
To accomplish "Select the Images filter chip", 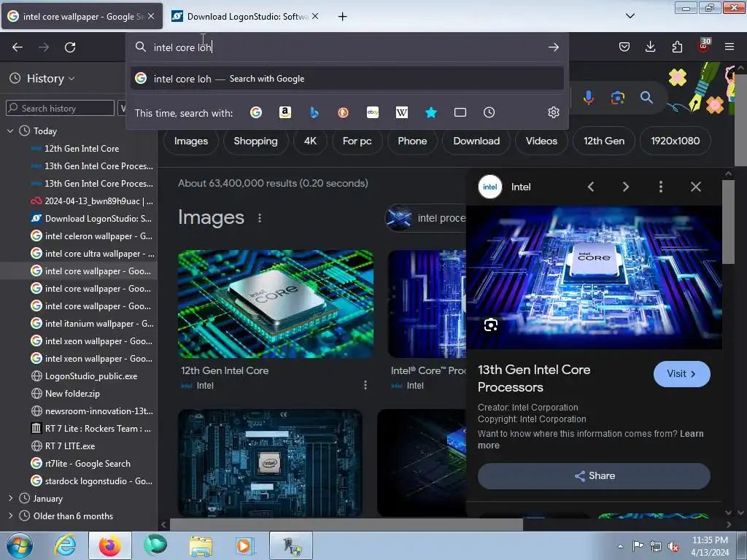I will click(x=191, y=141).
